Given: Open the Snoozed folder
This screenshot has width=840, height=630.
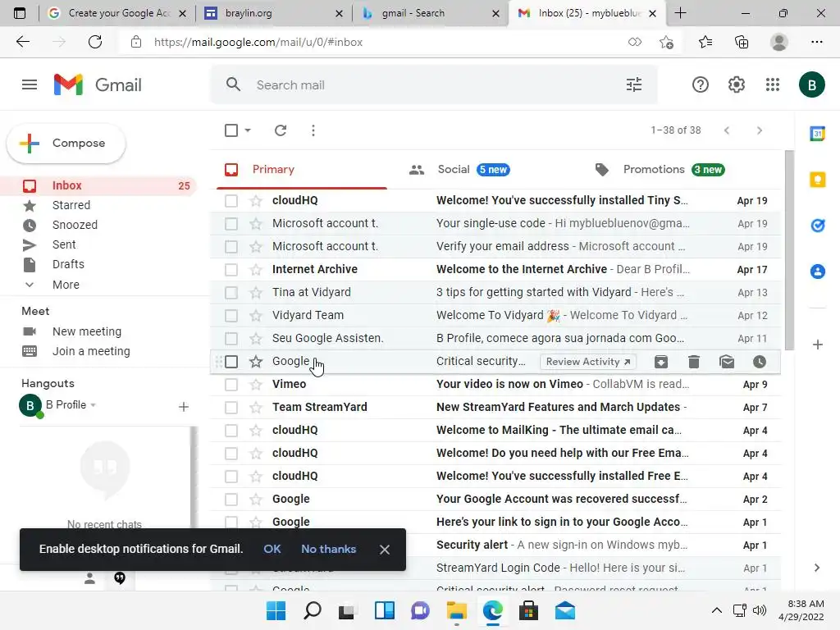Looking at the screenshot, I should (x=75, y=225).
